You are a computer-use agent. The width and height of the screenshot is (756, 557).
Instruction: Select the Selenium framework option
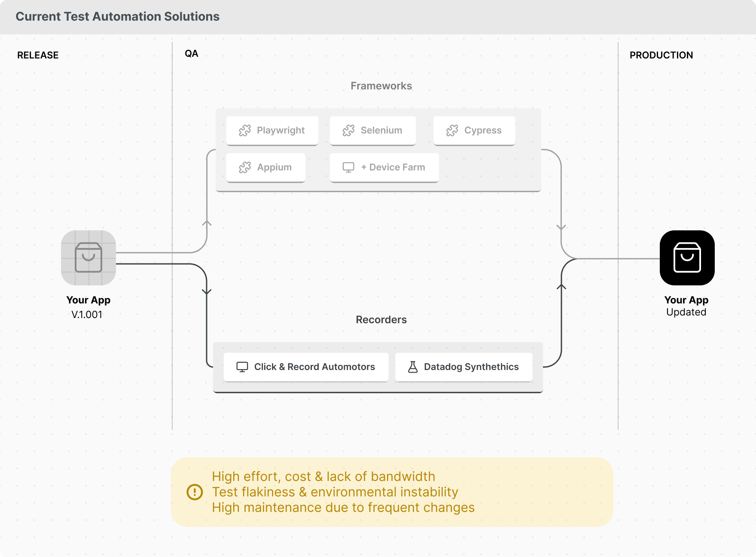tap(372, 130)
